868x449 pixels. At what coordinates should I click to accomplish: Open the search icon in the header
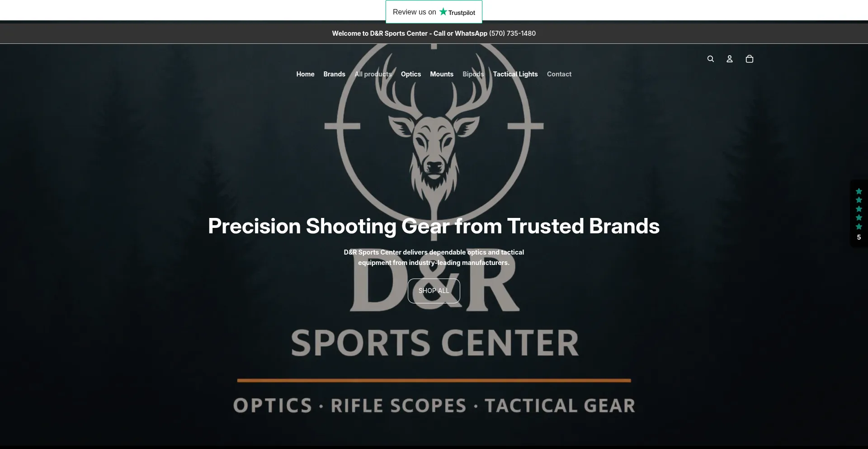[710, 59]
